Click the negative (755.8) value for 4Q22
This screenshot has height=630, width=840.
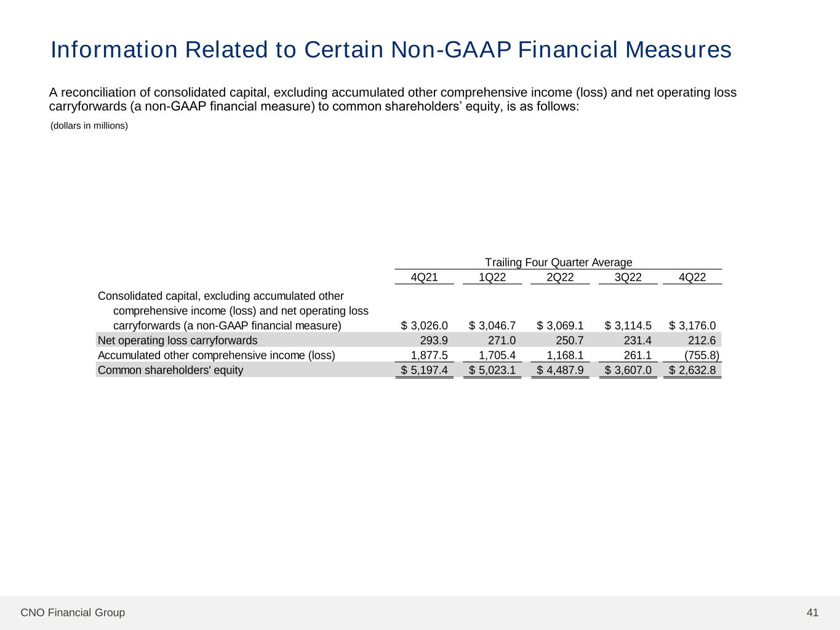(702, 355)
